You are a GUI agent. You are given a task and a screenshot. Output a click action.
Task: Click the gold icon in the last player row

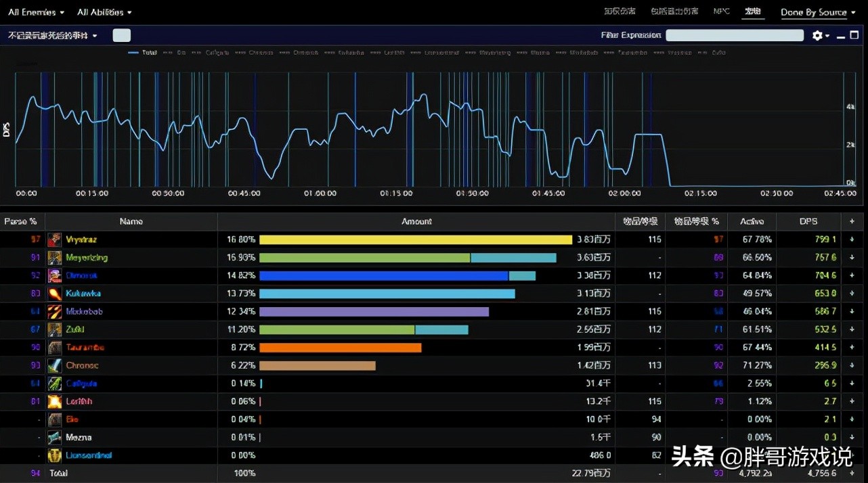tap(54, 455)
